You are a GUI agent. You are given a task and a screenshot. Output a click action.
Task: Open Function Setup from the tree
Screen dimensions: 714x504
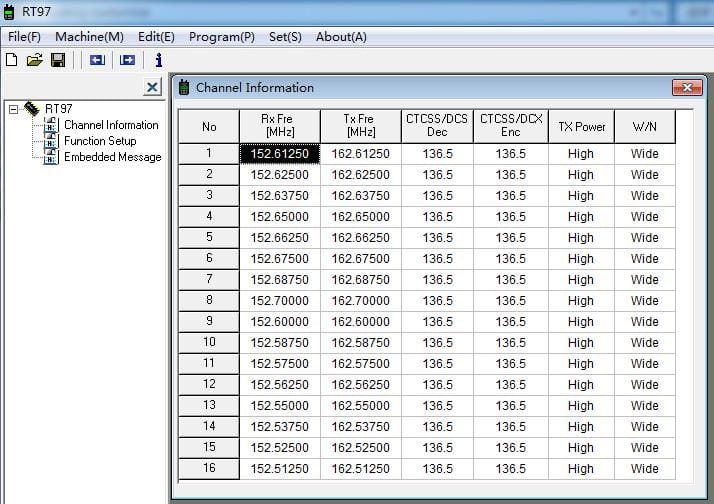click(99, 141)
